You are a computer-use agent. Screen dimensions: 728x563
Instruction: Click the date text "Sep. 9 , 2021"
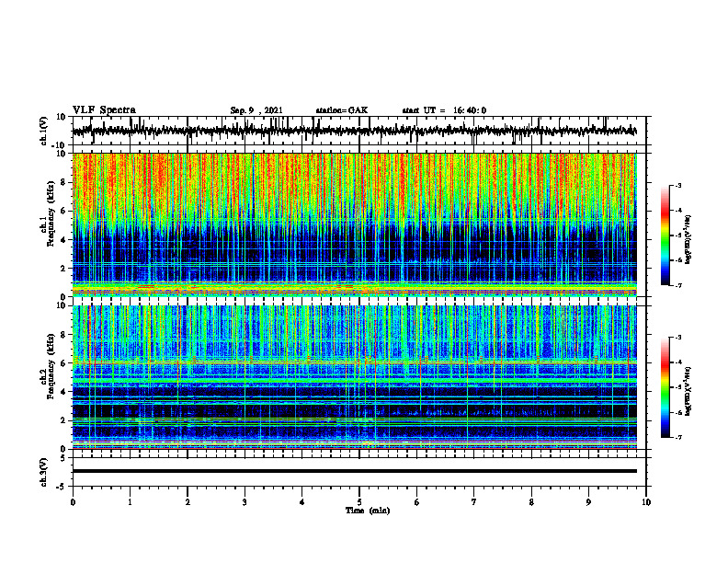tap(256, 110)
